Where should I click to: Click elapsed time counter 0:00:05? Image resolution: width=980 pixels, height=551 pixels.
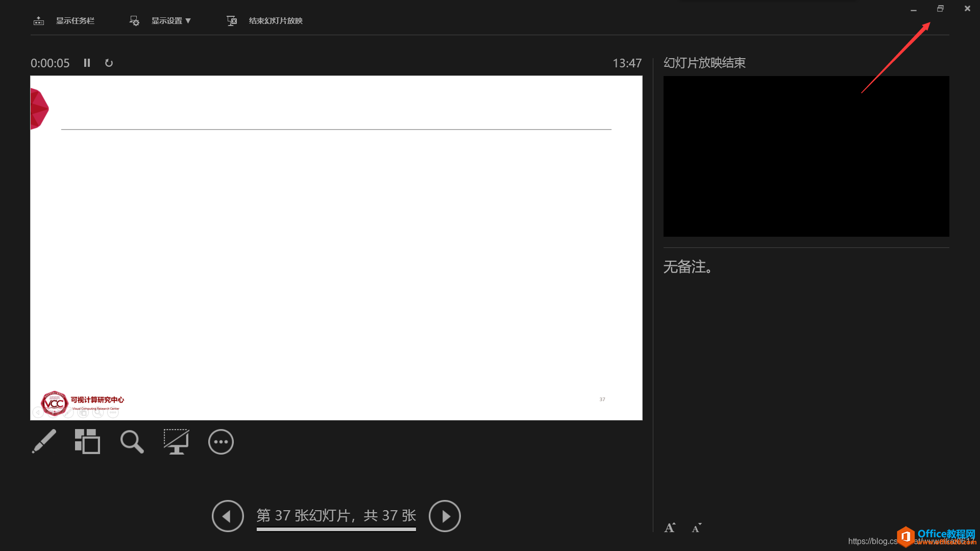point(50,63)
